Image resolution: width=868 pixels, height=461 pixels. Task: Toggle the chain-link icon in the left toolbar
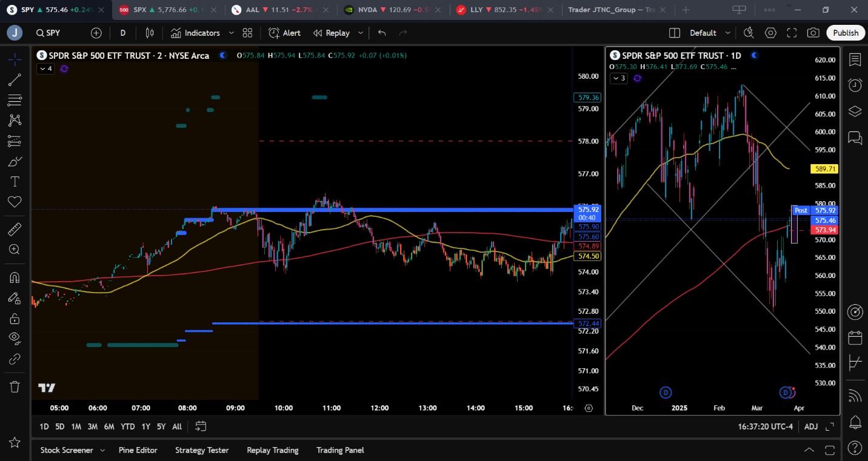(x=15, y=359)
